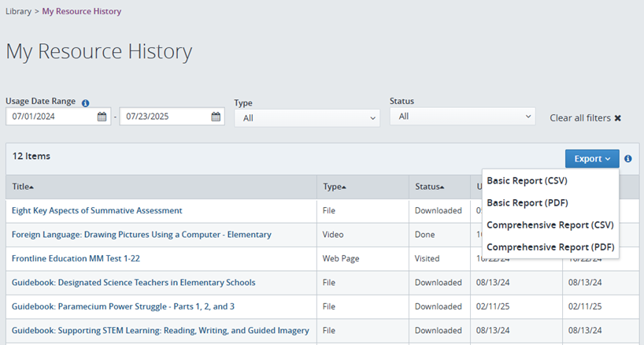Click the My Resource History page heading
Screen dimensions: 644x345
coord(99,52)
